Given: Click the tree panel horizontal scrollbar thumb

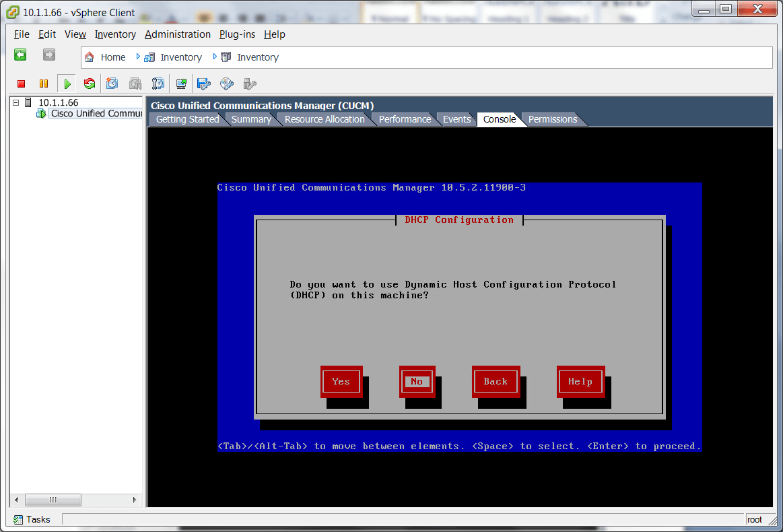Looking at the screenshot, I should click(x=53, y=500).
